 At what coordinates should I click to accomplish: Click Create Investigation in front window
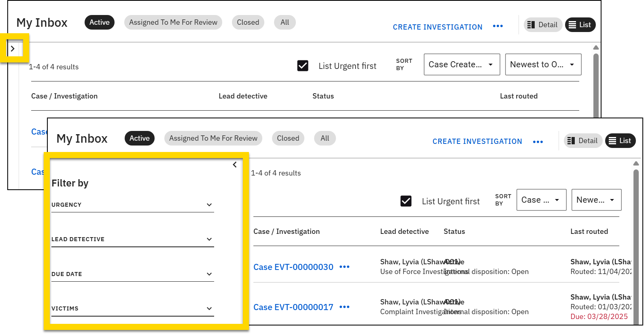tap(477, 141)
